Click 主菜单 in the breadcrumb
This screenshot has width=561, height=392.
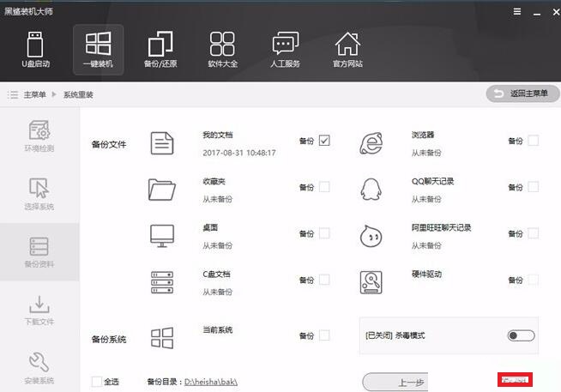pyautogui.click(x=34, y=93)
